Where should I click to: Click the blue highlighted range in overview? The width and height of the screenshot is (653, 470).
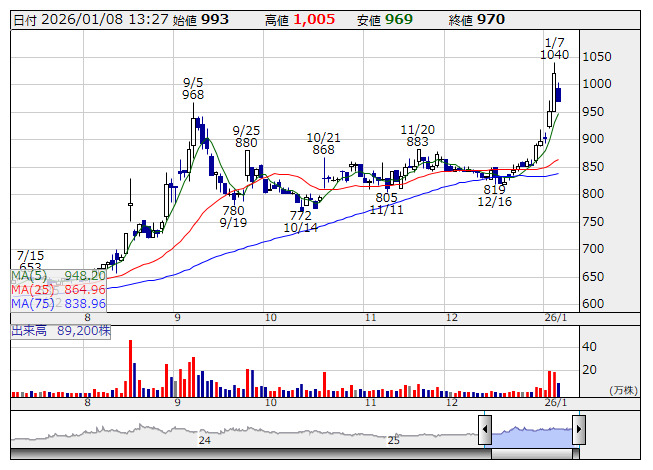(x=531, y=432)
